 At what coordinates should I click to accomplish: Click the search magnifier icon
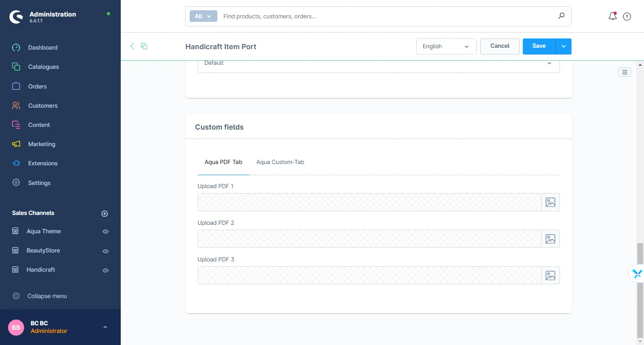pyautogui.click(x=561, y=16)
